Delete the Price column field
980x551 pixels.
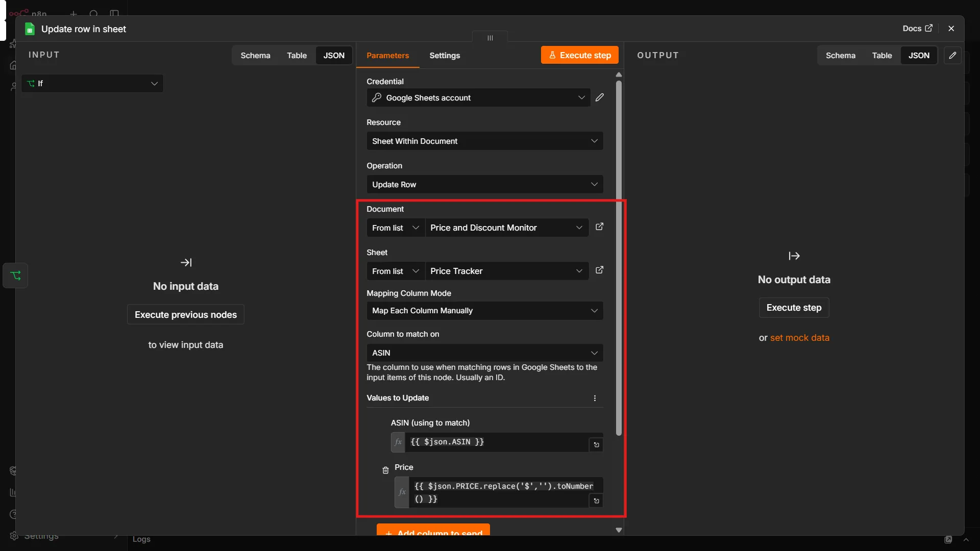385,470
